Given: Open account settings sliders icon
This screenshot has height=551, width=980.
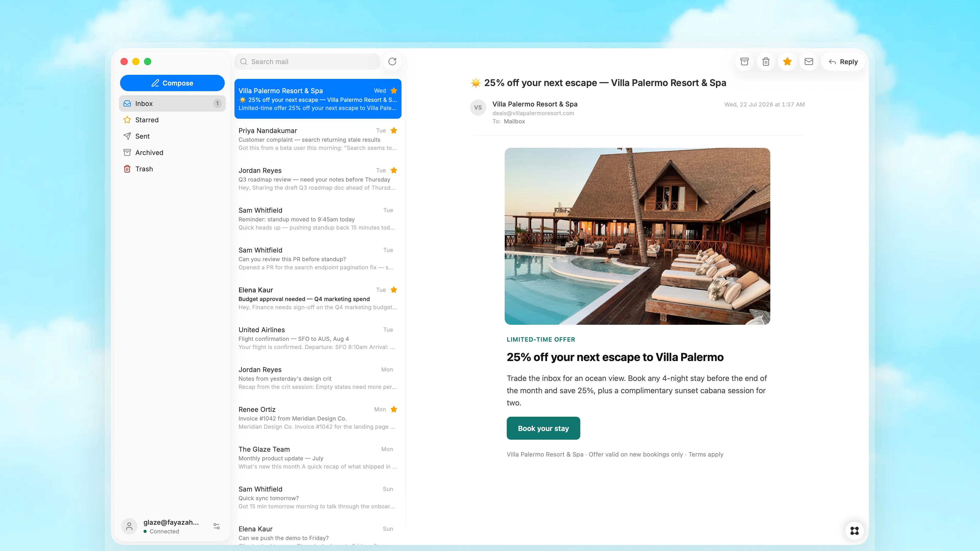Looking at the screenshot, I should 217,526.
